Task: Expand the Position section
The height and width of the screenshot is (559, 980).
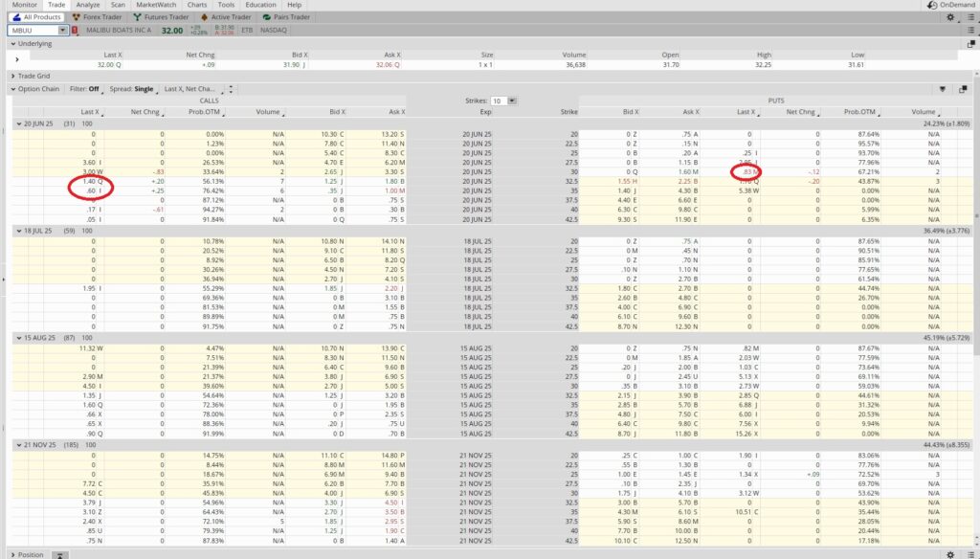Action: pos(13,554)
